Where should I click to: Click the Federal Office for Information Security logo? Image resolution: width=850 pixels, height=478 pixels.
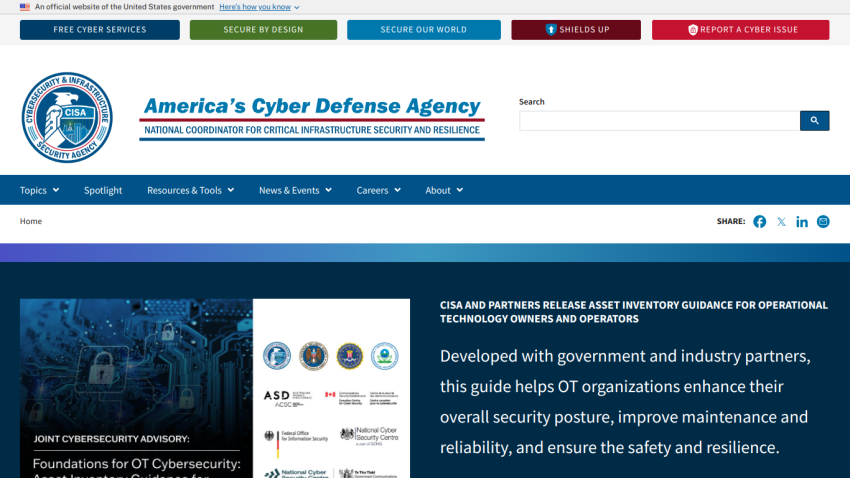coord(296,443)
